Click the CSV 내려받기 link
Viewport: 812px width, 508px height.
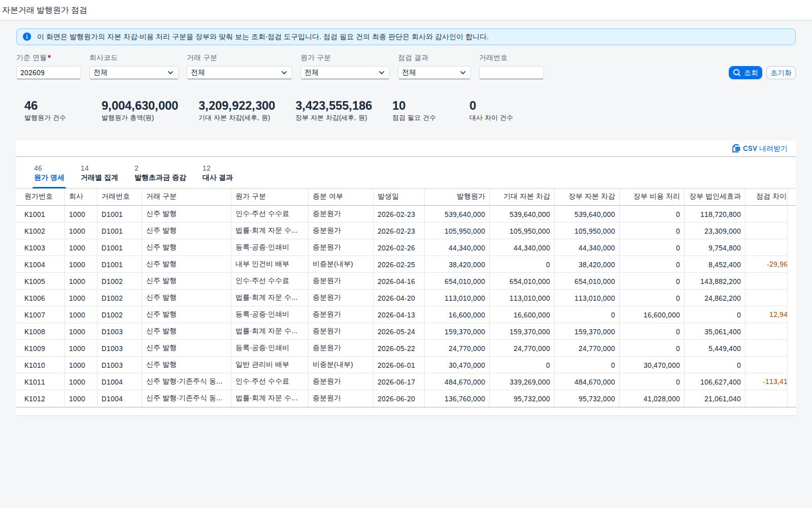[x=760, y=148]
